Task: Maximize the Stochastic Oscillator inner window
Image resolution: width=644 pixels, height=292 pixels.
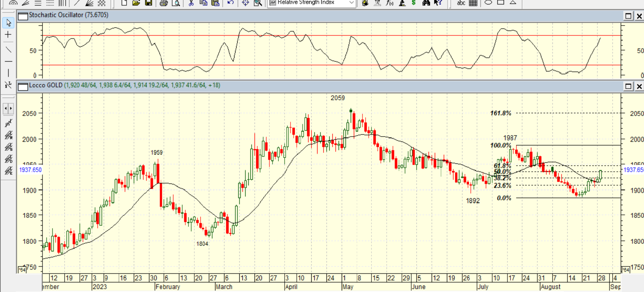Action: 628,16
